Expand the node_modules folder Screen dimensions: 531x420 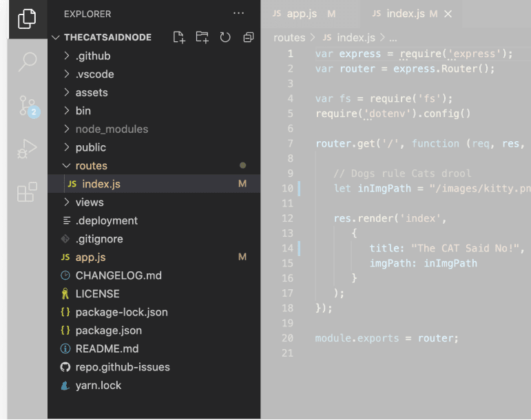(x=111, y=129)
